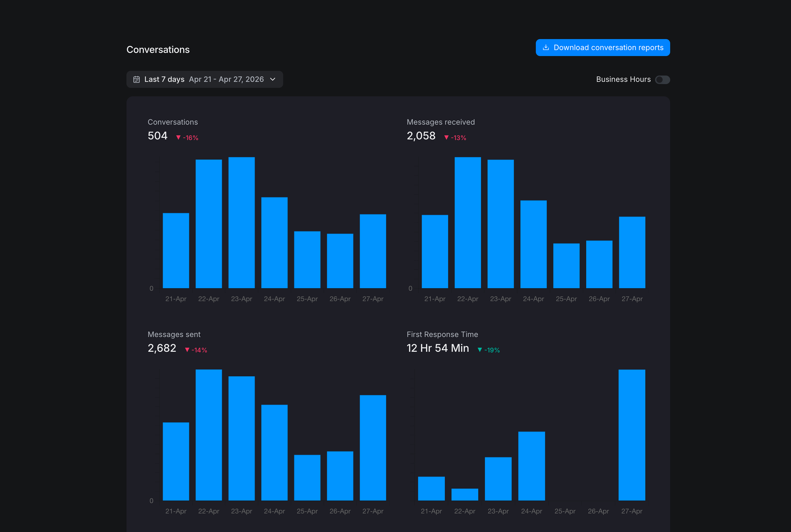Select the 27-Apr bar in First Response Time chart
The width and height of the screenshot is (791, 532).
point(632,435)
